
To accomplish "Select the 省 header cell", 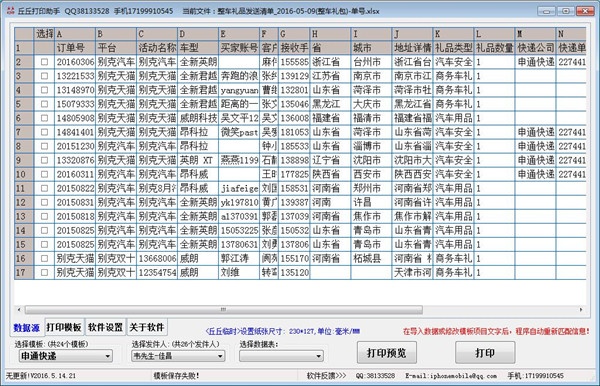I will click(x=330, y=48).
